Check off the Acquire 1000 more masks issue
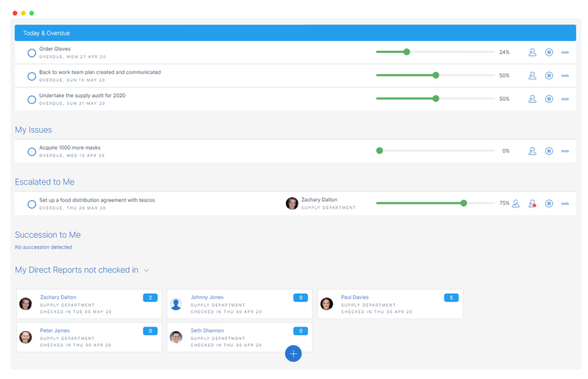The image size is (588, 379). (31, 151)
